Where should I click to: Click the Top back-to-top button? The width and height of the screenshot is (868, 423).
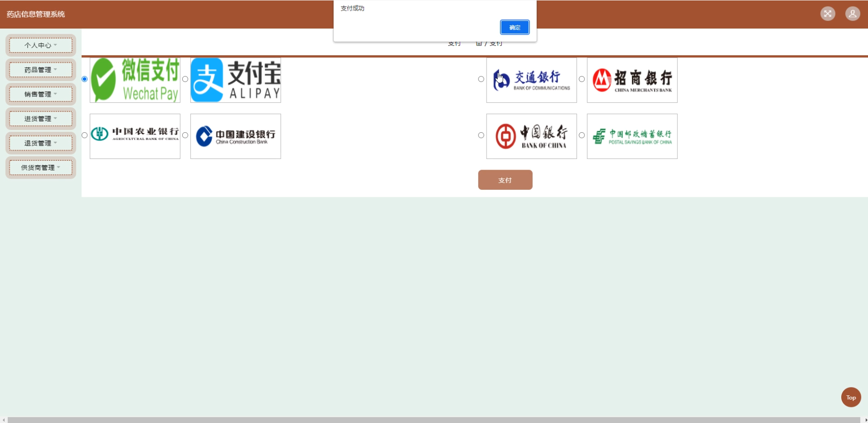[851, 397]
